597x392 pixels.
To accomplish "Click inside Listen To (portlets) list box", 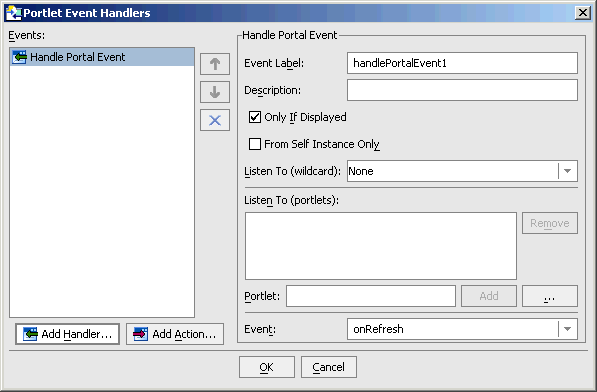I will (381, 246).
